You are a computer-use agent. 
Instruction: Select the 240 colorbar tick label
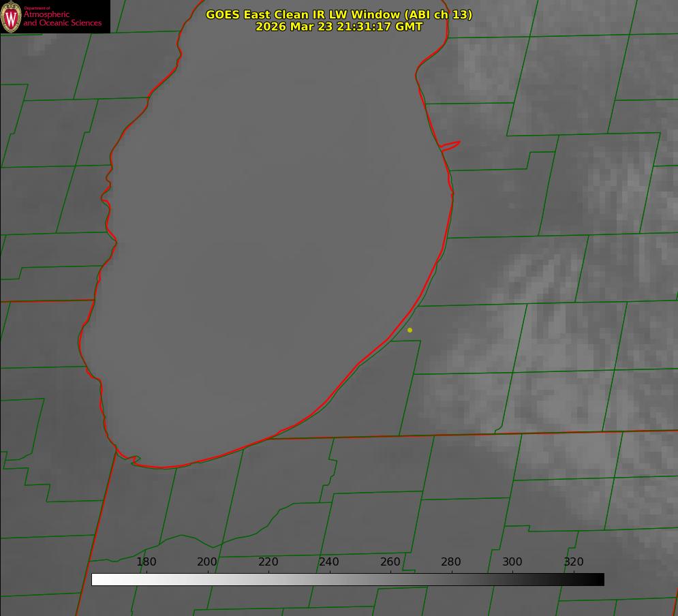(x=329, y=561)
